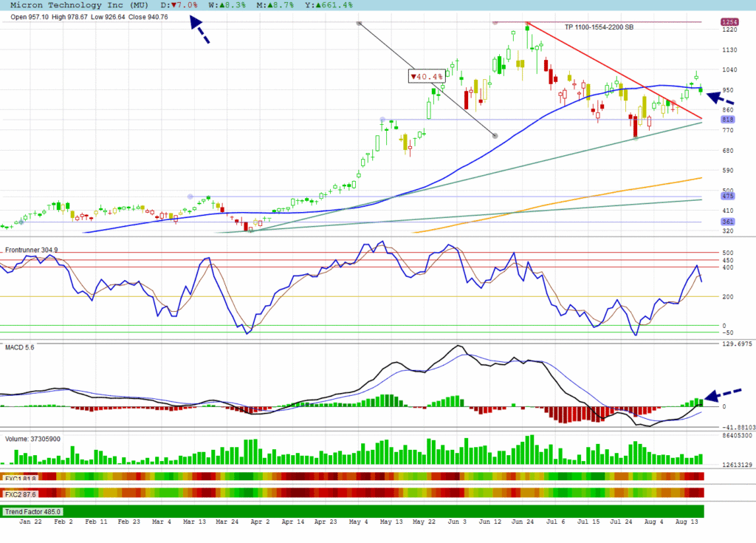Click the Low 926.64 price readout
756x543 pixels.
pyautogui.click(x=108, y=17)
